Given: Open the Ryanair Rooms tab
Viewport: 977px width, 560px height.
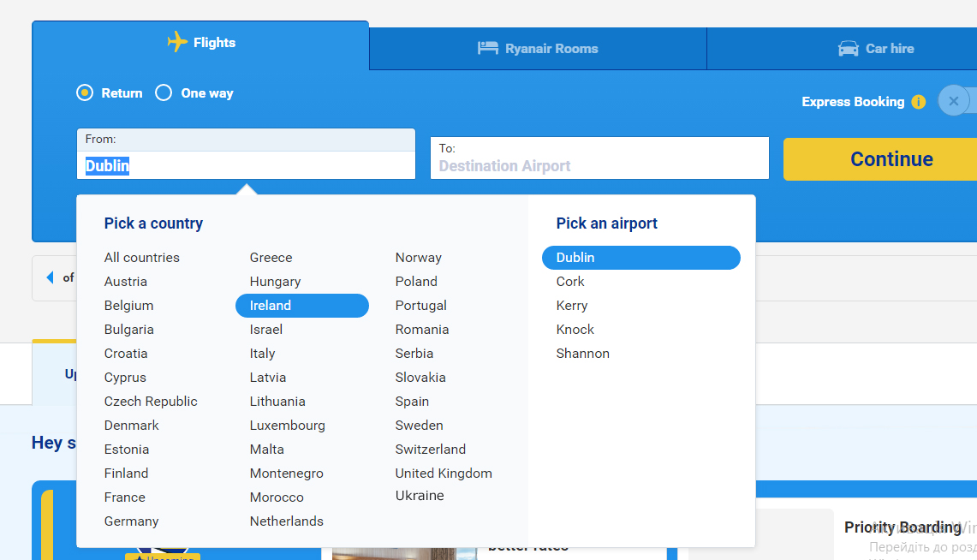Looking at the screenshot, I should coord(538,49).
